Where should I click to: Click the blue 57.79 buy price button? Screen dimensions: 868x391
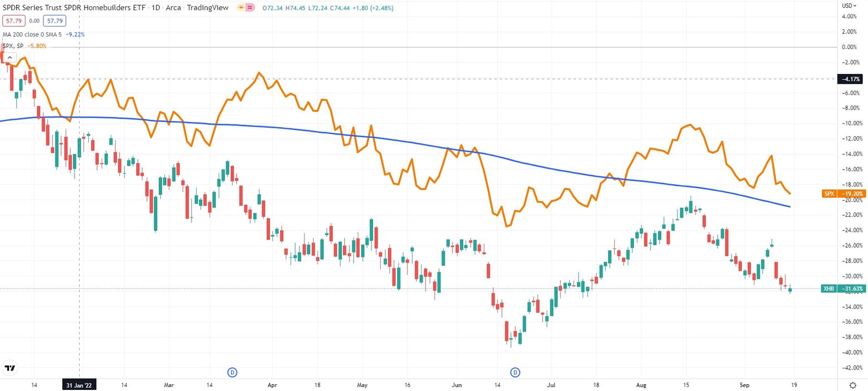tap(54, 20)
